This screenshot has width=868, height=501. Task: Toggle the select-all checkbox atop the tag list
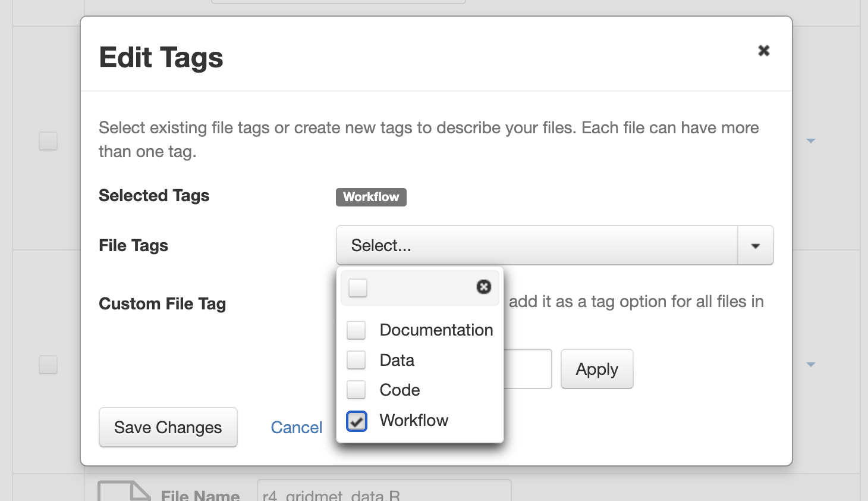tap(358, 287)
